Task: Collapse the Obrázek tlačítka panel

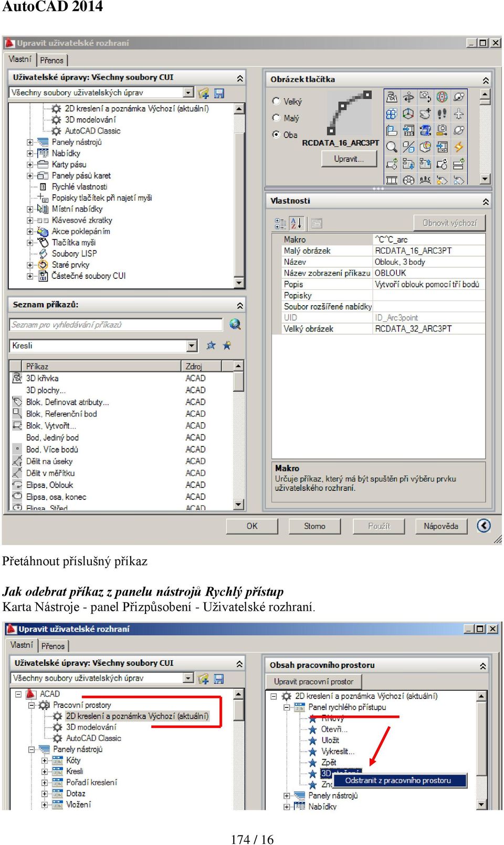Action: (x=486, y=80)
